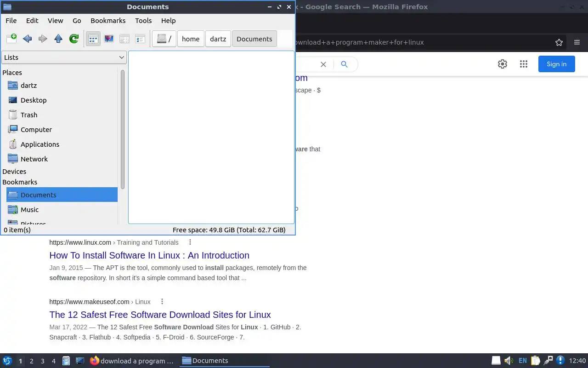The width and height of the screenshot is (588, 368).
Task: Switch to compact list view
Action: coord(124,39)
